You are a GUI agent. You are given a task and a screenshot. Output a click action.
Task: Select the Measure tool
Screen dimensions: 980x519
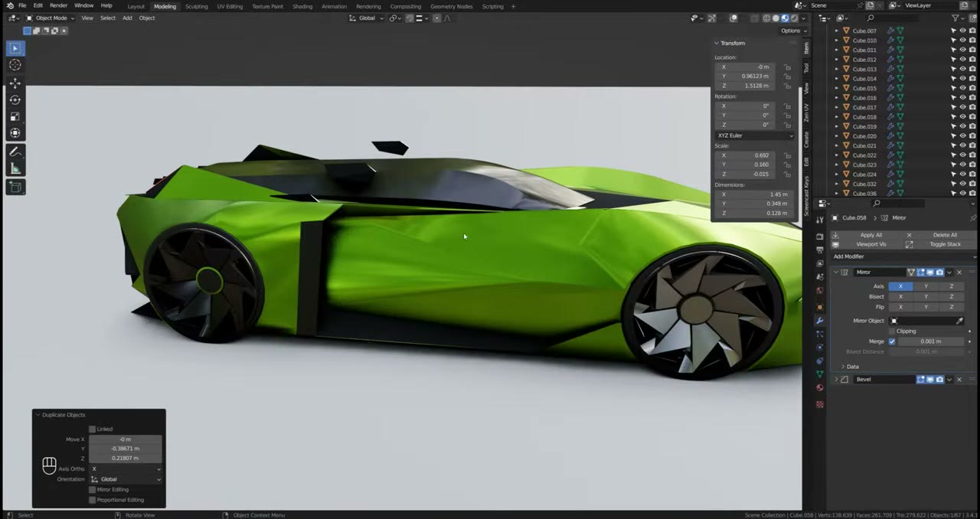(x=15, y=169)
